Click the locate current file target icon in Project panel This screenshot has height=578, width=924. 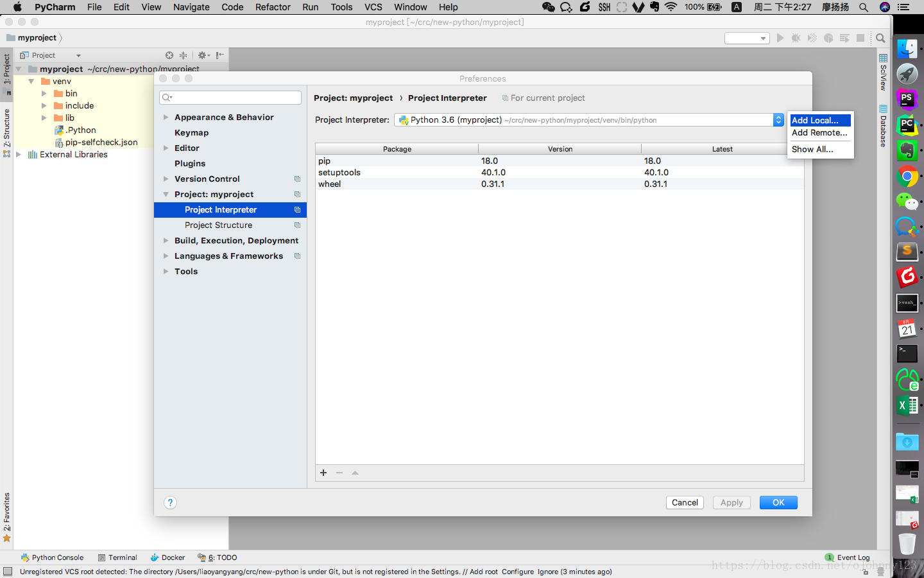click(x=169, y=55)
